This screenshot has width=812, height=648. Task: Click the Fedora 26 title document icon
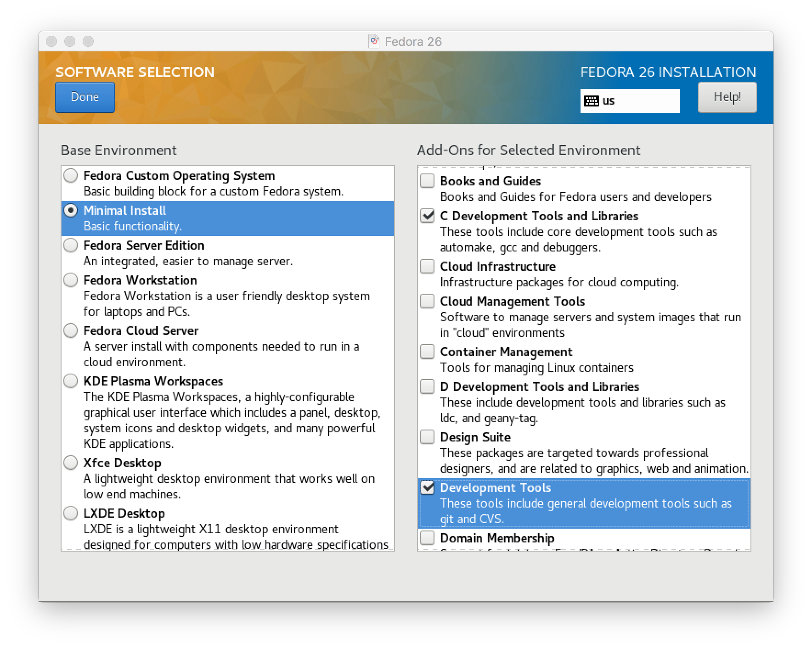point(374,41)
